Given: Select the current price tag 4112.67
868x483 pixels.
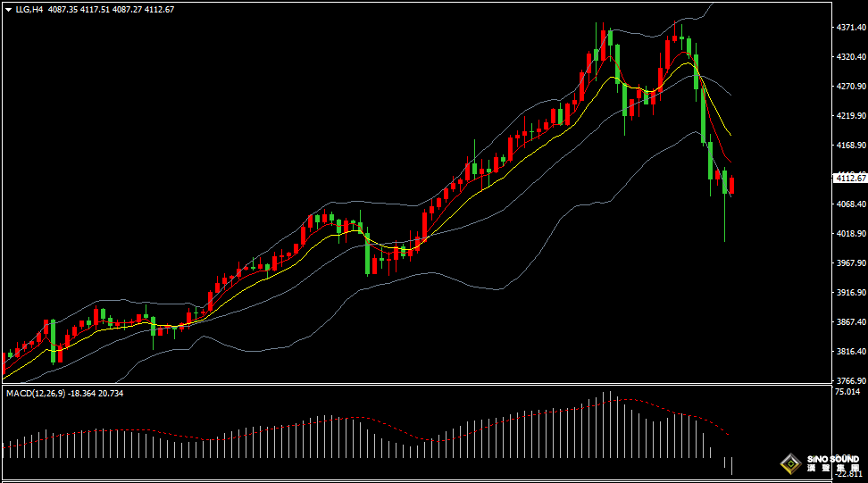Looking at the screenshot, I should coord(848,179).
